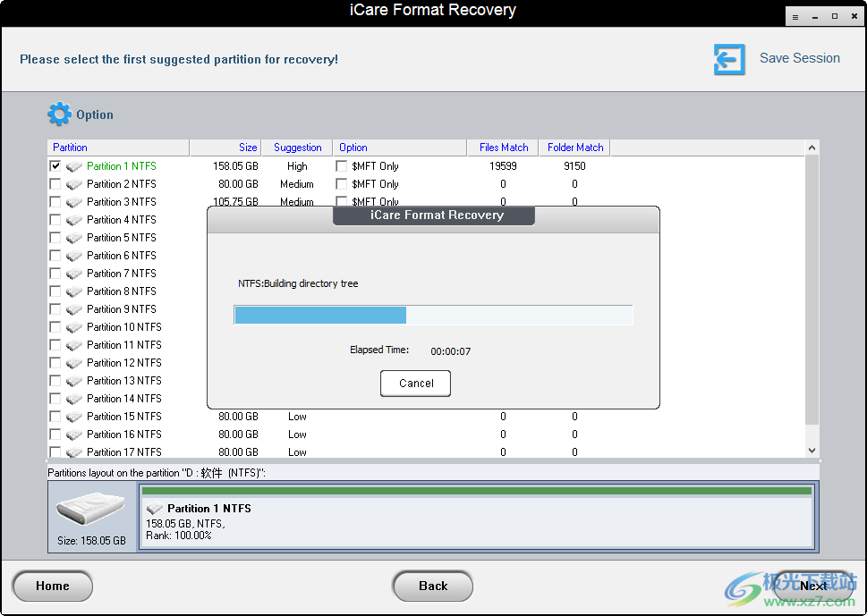This screenshot has height=616, width=867.
Task: Click the Rank: 100.00% text
Action: tap(179, 536)
